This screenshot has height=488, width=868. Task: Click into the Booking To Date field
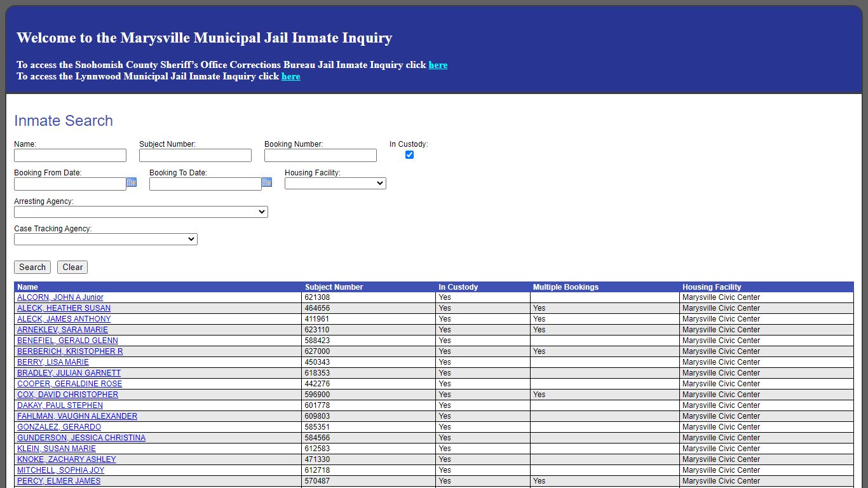(206, 184)
